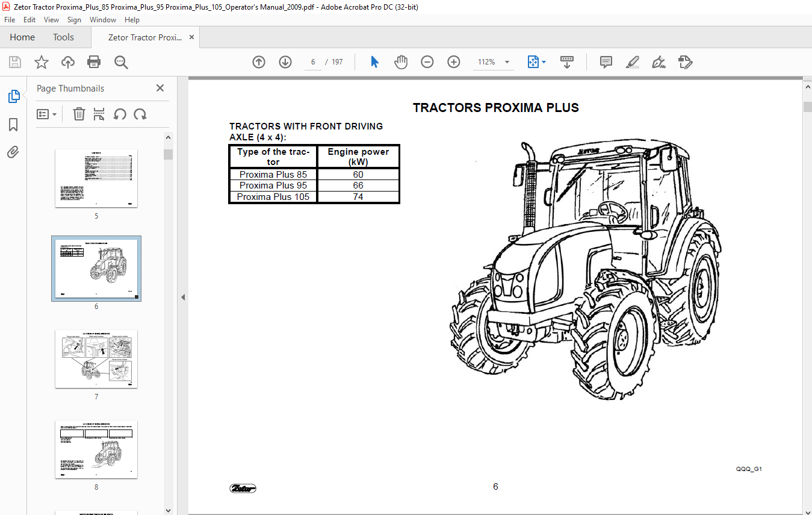
Task: Add the document to starred favorites
Action: coord(41,62)
